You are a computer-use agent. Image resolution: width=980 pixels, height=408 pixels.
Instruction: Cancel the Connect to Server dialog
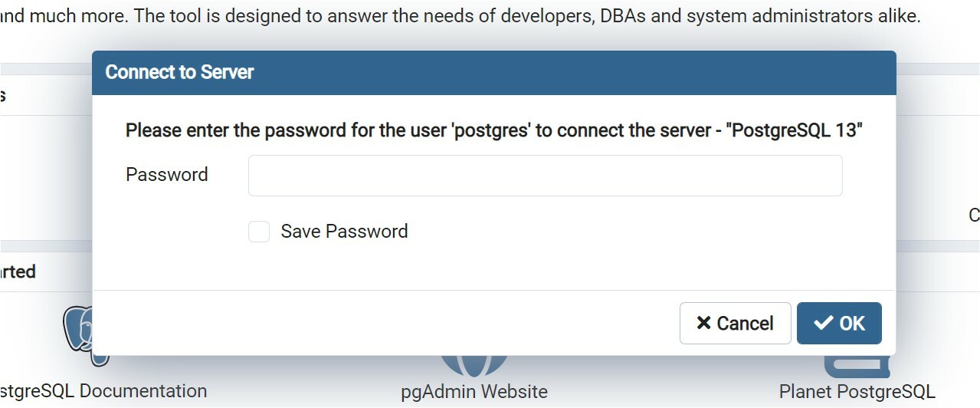pos(735,323)
